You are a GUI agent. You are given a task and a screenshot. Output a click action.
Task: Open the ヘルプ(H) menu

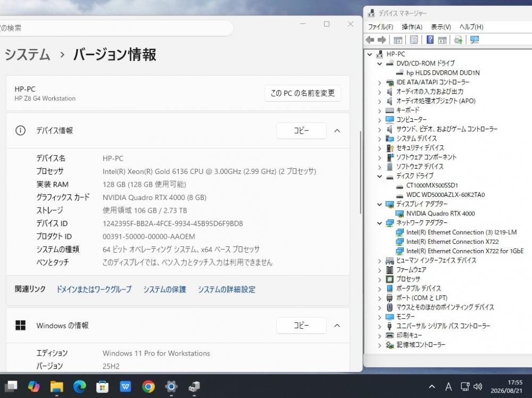click(471, 27)
